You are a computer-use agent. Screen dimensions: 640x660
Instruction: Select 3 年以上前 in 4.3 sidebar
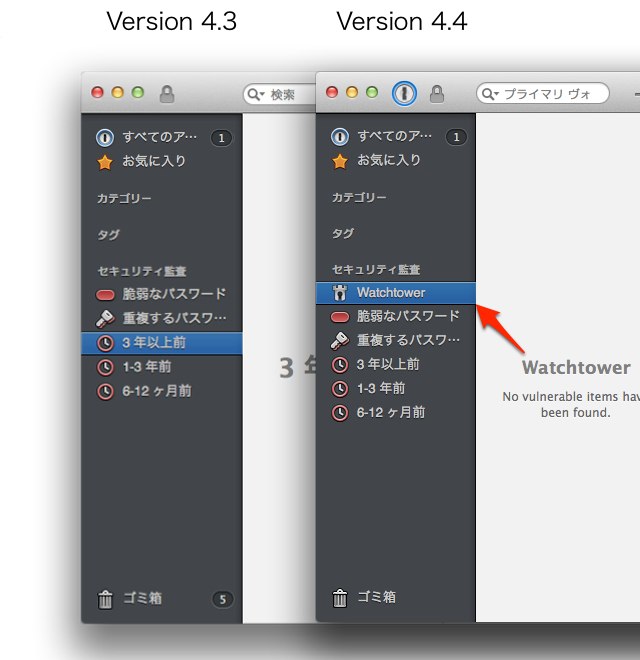[162, 343]
